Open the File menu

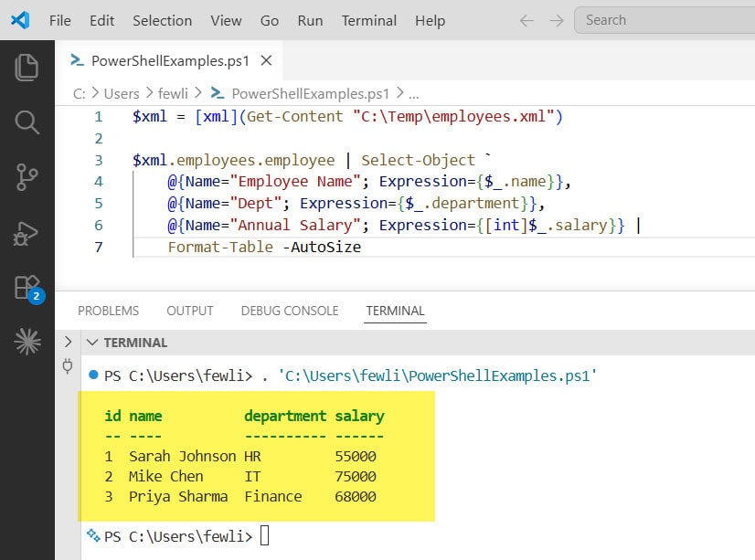click(60, 21)
